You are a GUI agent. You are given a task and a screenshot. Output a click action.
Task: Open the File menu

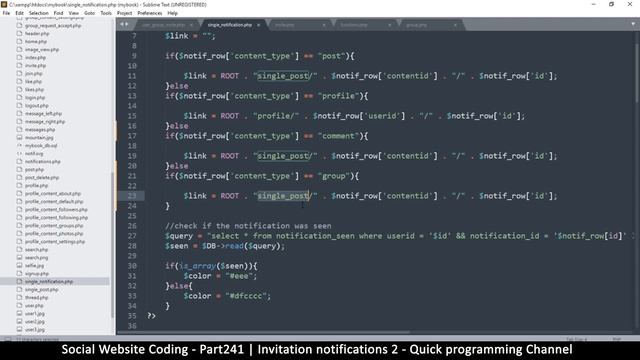point(6,13)
